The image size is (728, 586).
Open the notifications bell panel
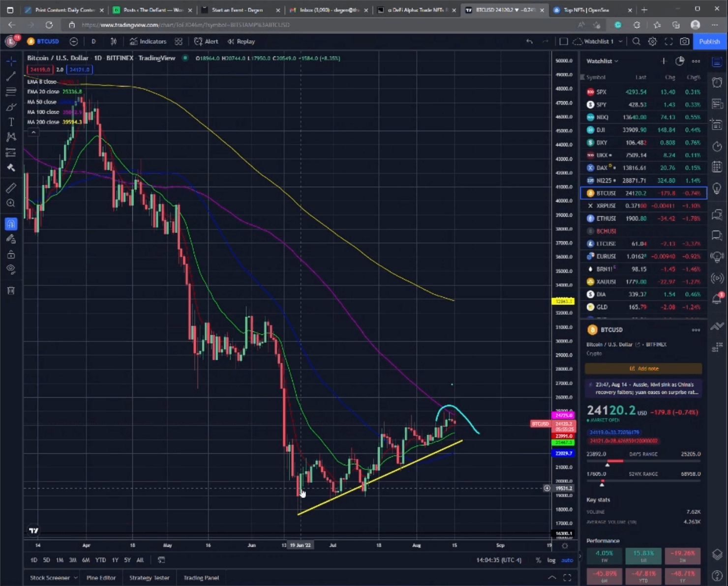(717, 299)
